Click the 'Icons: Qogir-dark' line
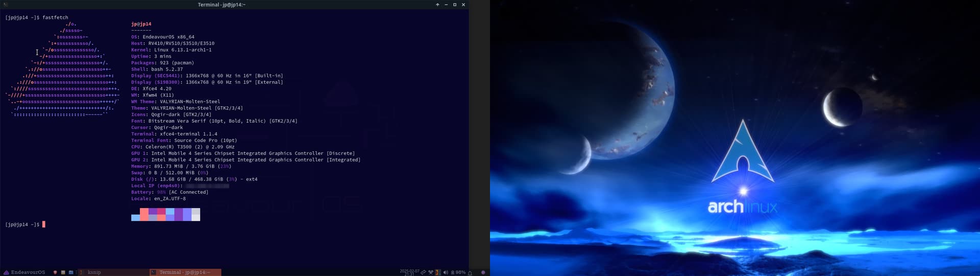 171,114
